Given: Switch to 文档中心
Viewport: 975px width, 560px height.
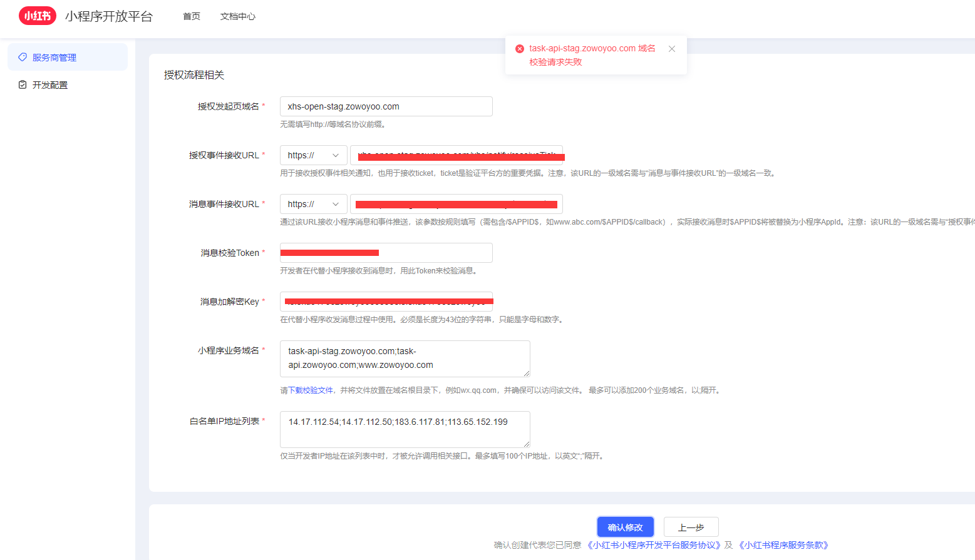Looking at the screenshot, I should [237, 16].
